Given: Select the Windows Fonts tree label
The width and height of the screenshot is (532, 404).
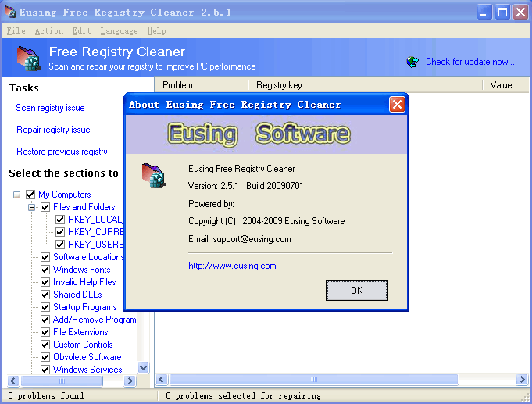Looking at the screenshot, I should click(82, 270).
